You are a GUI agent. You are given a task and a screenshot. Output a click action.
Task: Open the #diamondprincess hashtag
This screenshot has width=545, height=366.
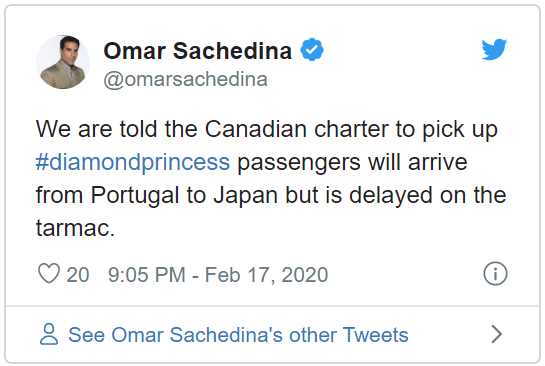point(133,162)
